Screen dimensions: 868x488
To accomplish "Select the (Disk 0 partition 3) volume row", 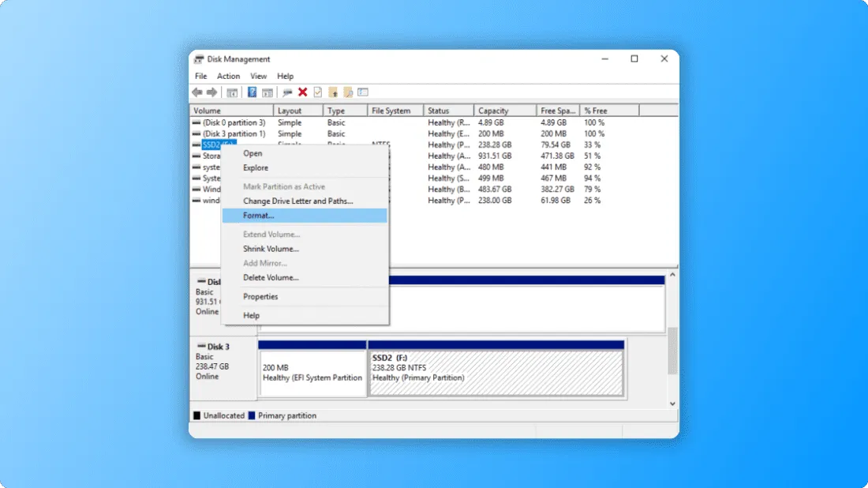I will coord(434,122).
